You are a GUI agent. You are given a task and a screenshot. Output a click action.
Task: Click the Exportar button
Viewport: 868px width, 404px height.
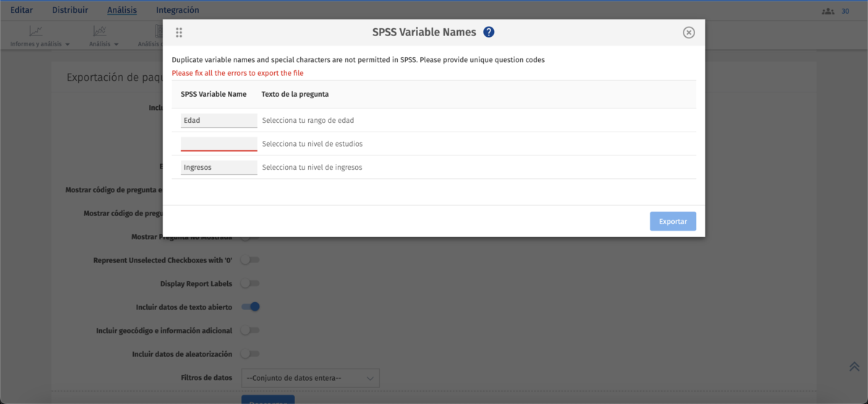pos(673,221)
